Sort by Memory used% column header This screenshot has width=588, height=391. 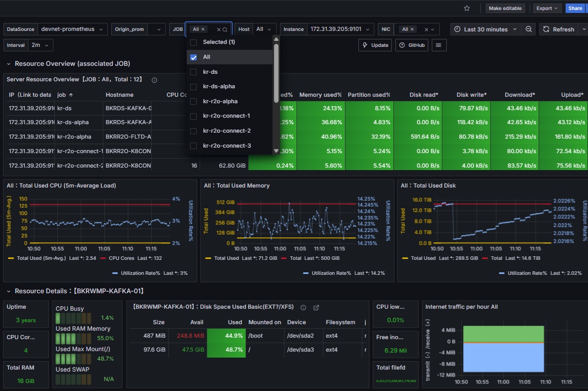coord(320,95)
